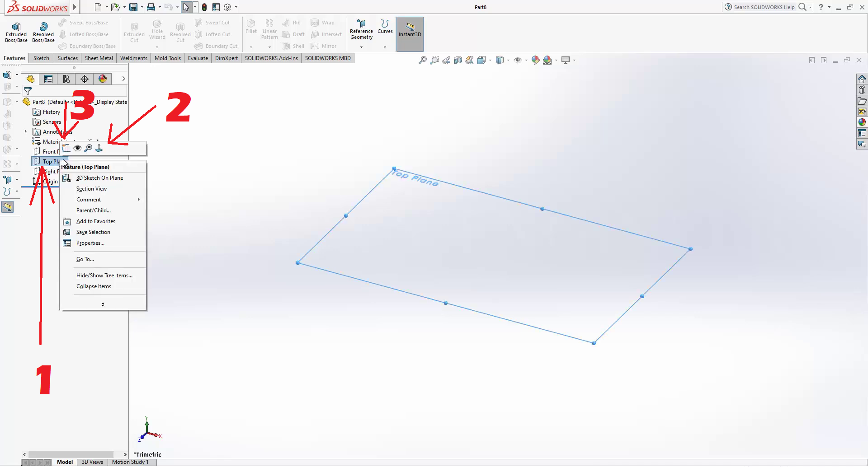The height and width of the screenshot is (467, 868).
Task: Toggle Top Plane visibility with eye icon
Action: pos(77,148)
